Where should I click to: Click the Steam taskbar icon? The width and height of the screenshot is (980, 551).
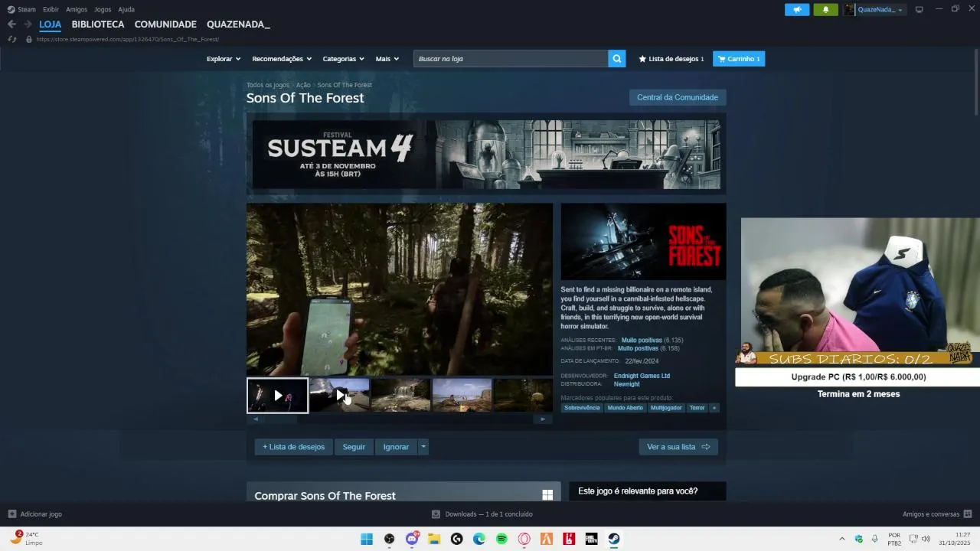click(x=614, y=539)
